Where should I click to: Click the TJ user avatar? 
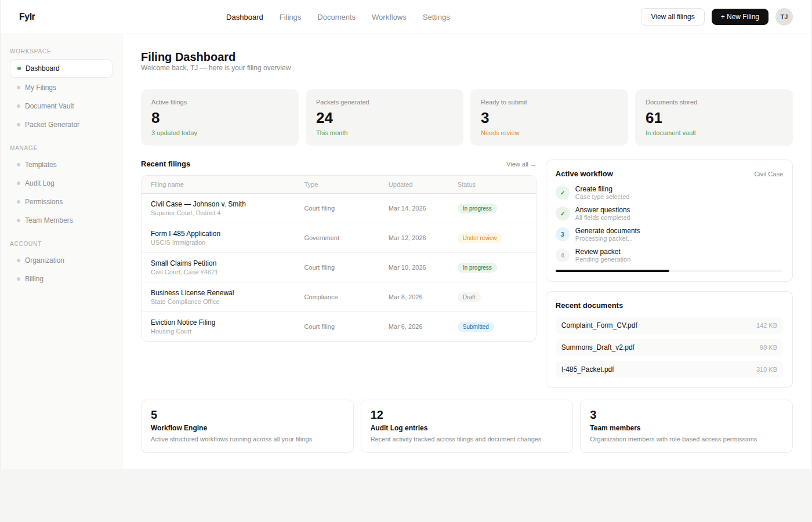pyautogui.click(x=784, y=17)
